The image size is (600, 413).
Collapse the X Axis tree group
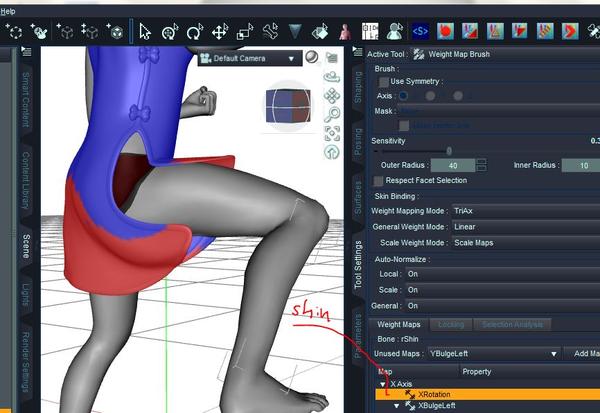coord(383,384)
